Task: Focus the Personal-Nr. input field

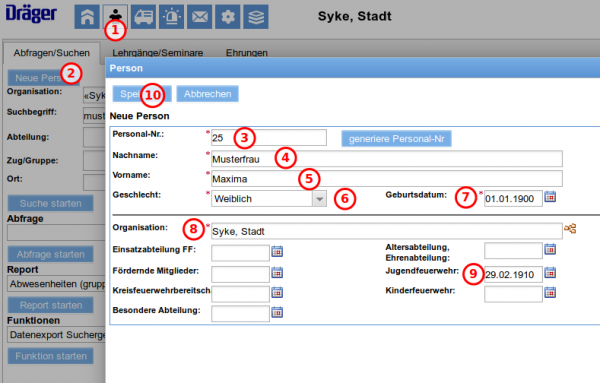Action: click(x=269, y=138)
